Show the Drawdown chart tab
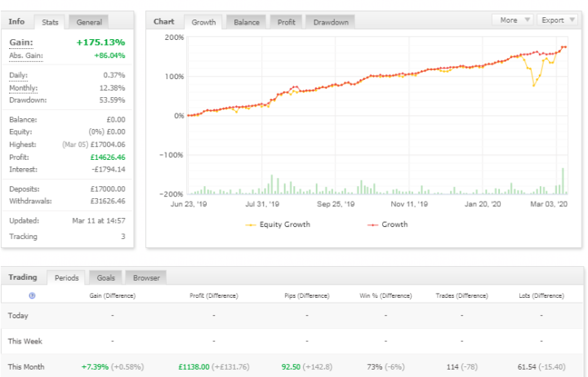Viewport: 588px width, 377px height. pyautogui.click(x=330, y=22)
